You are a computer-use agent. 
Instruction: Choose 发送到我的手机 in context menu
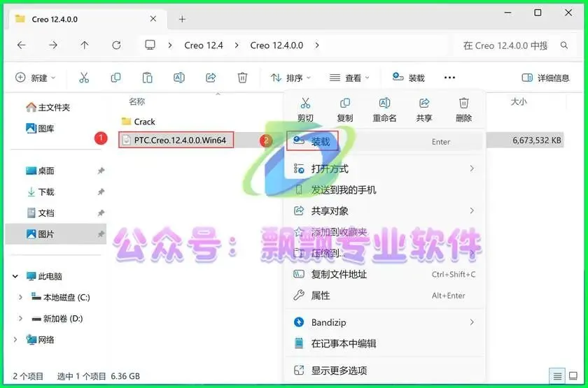click(x=384, y=190)
